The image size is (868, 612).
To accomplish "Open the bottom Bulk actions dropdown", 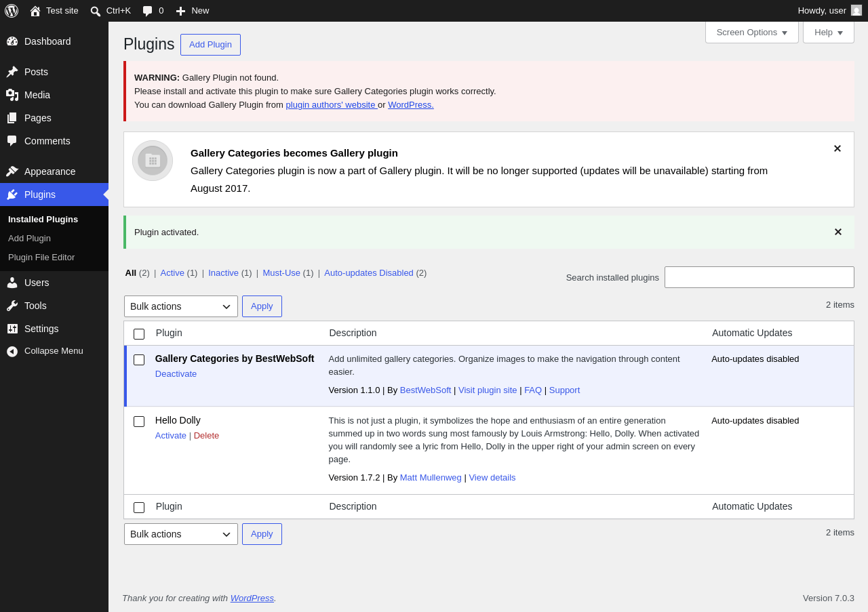I will [181, 534].
